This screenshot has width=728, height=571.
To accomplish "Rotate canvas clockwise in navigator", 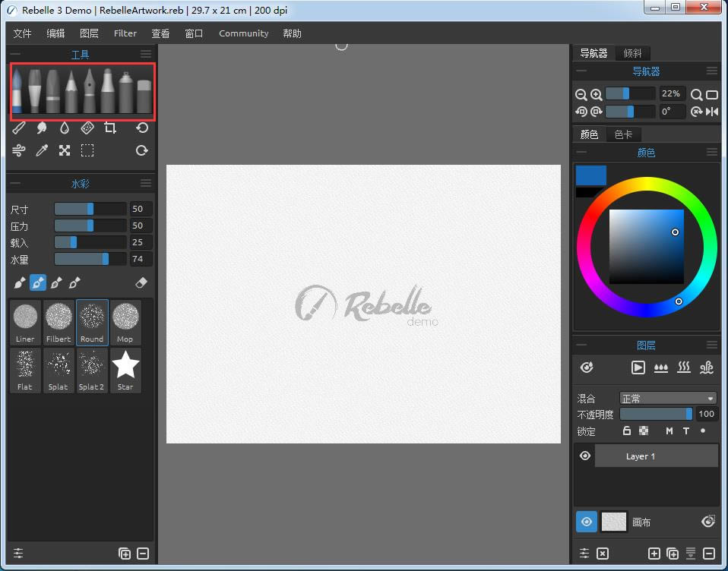I will pos(597,112).
